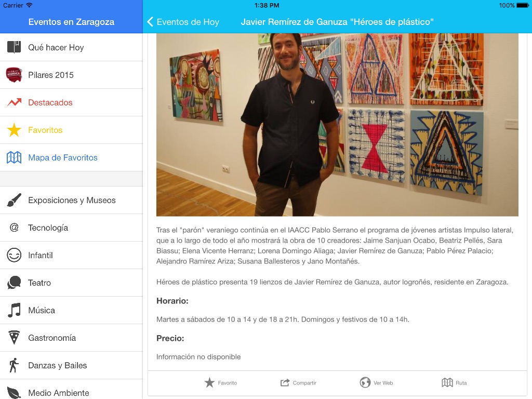Tap the Gastronomía pizza icon
The width and height of the screenshot is (532, 399).
point(14,338)
